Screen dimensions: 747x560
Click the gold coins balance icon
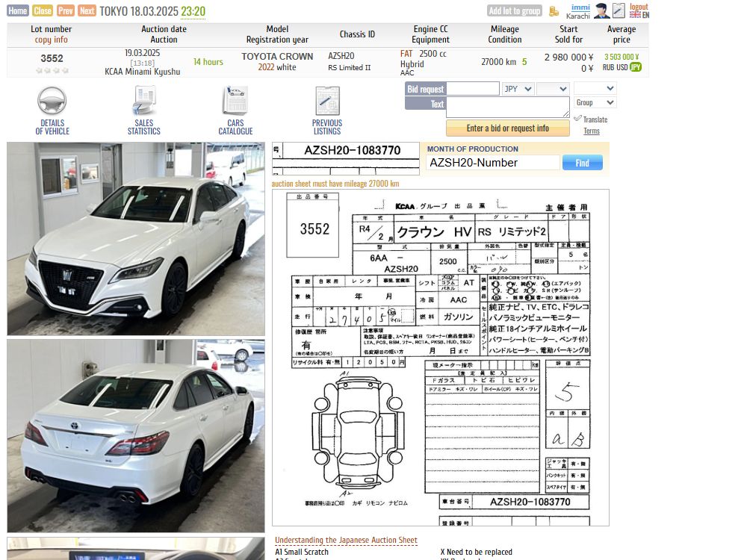(554, 11)
